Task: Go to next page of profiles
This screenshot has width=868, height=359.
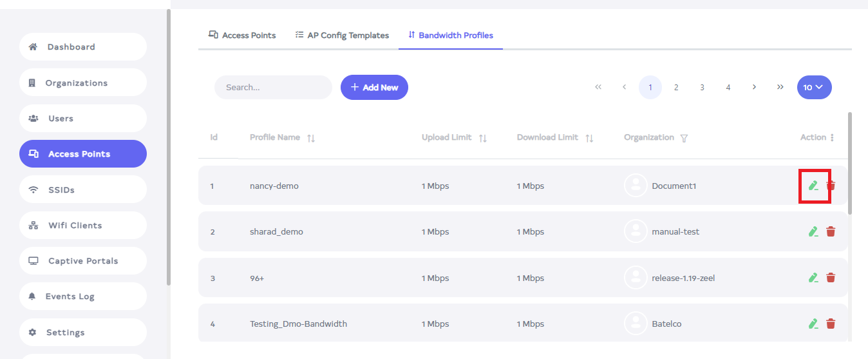Action: (754, 88)
